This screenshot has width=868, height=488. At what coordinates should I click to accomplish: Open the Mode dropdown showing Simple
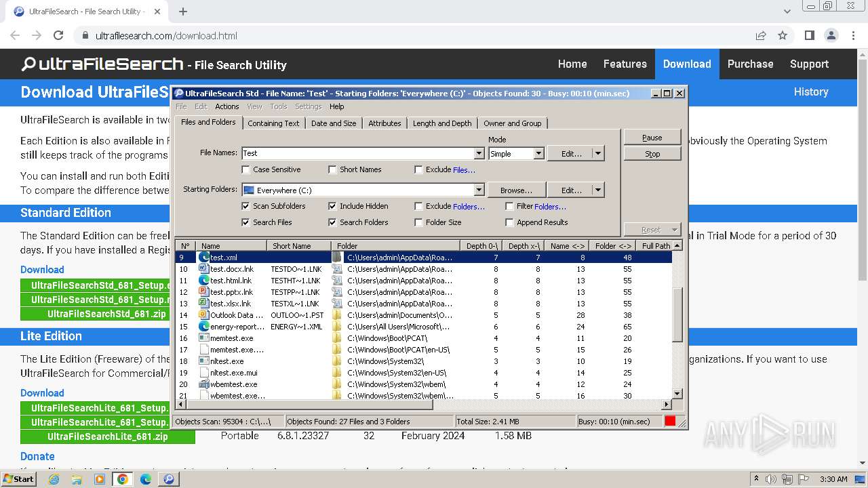538,154
